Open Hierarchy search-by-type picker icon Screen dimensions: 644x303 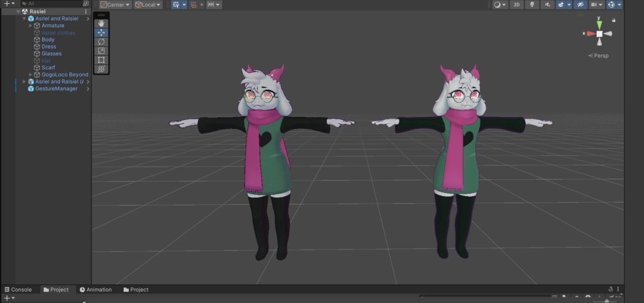pyautogui.click(x=86, y=3)
